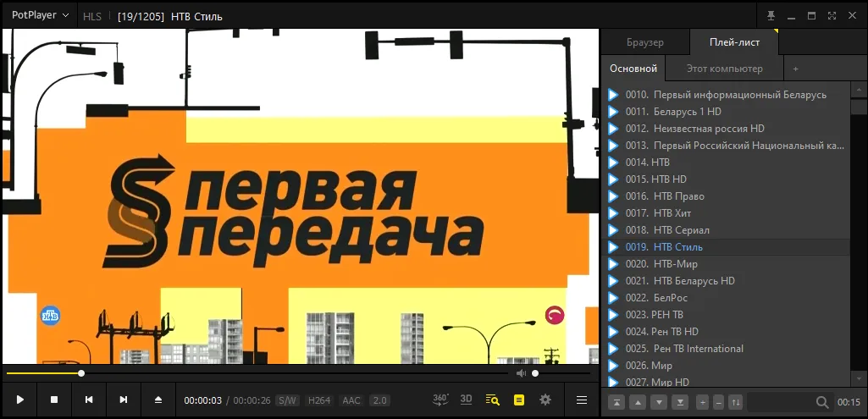Screen dimensions: 868x419
Task: Start playback with the Play button
Action: pyautogui.click(x=20, y=400)
